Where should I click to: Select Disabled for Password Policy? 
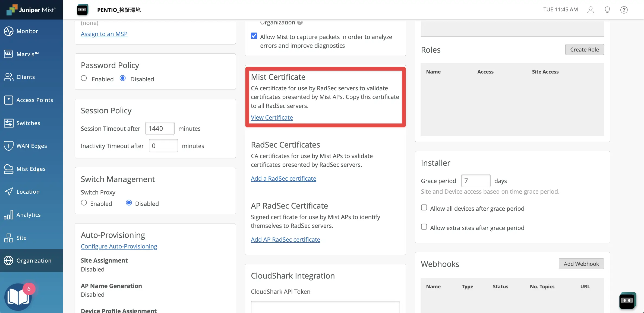(x=123, y=78)
